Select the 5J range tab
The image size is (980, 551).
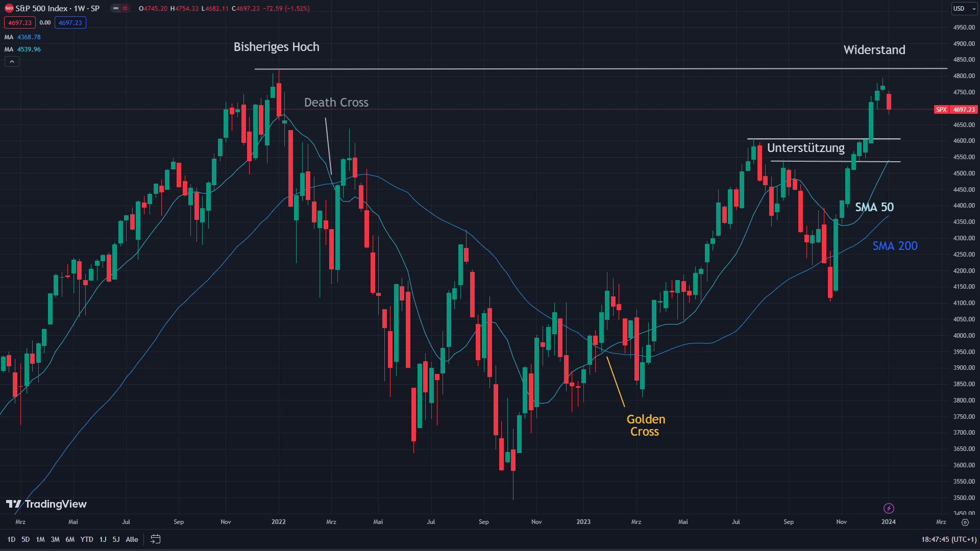(x=116, y=539)
